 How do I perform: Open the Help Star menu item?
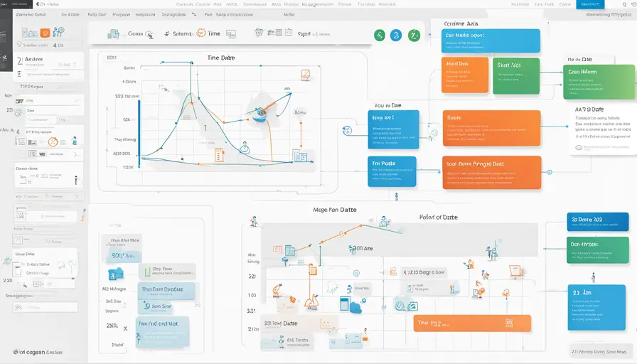point(97,14)
